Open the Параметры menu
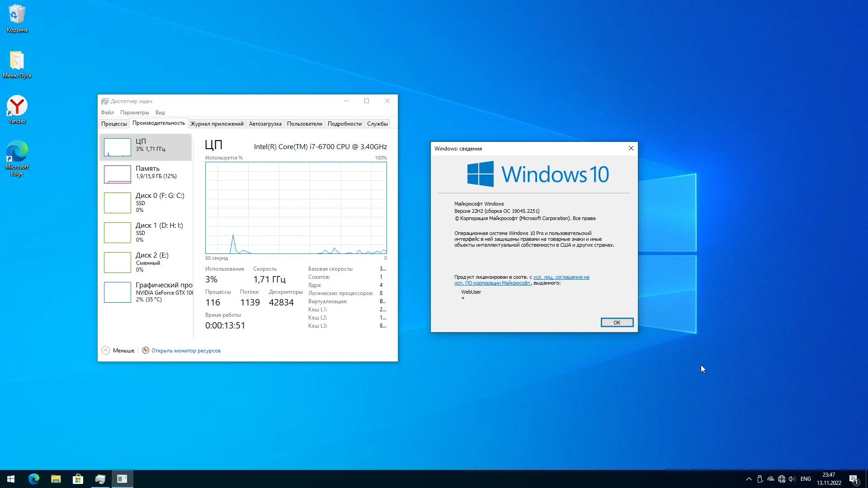Screen dimensions: 868x488 click(134, 113)
